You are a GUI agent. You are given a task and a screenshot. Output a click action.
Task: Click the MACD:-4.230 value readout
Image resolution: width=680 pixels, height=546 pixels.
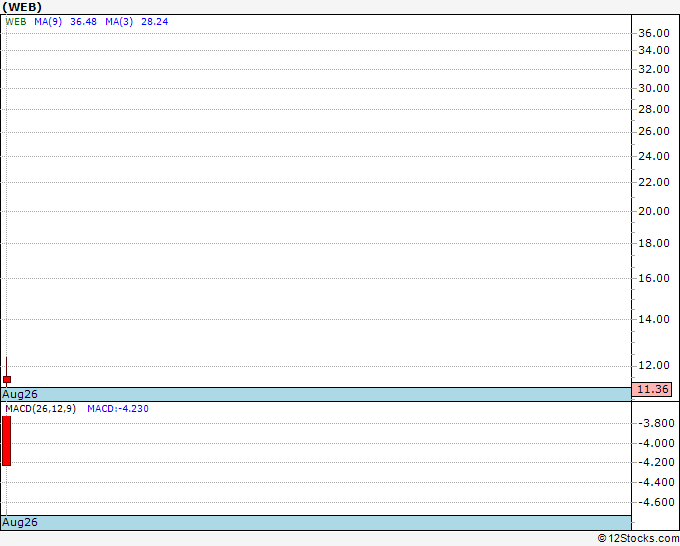point(118,409)
